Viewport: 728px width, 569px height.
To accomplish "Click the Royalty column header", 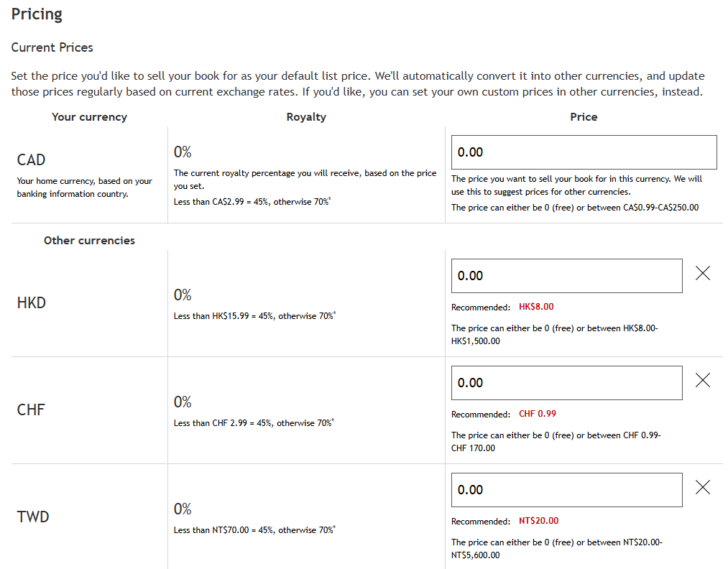I will click(x=306, y=116).
